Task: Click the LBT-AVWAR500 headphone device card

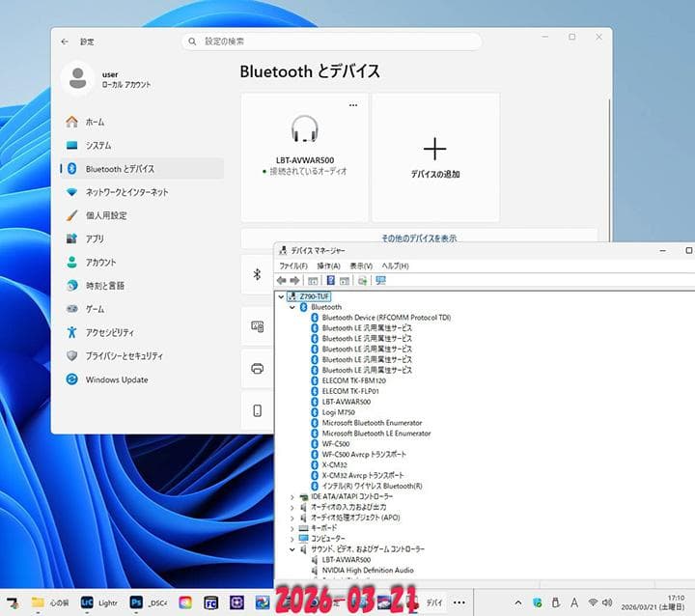Action: [304, 157]
